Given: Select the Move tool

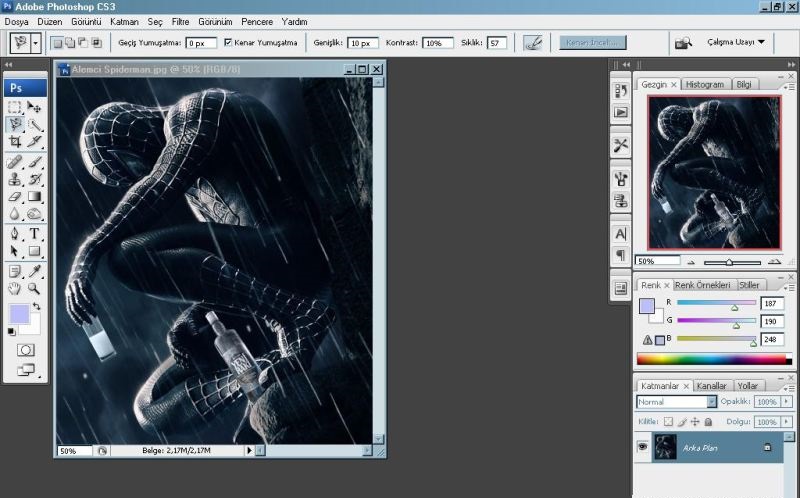Looking at the screenshot, I should click(34, 107).
